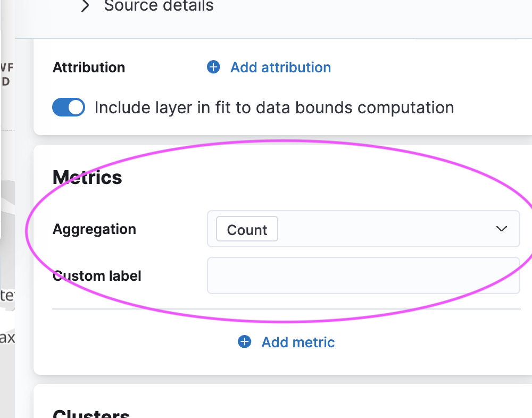Viewport: 532px width, 418px height.
Task: Click the Source details heading text
Action: [x=159, y=6]
